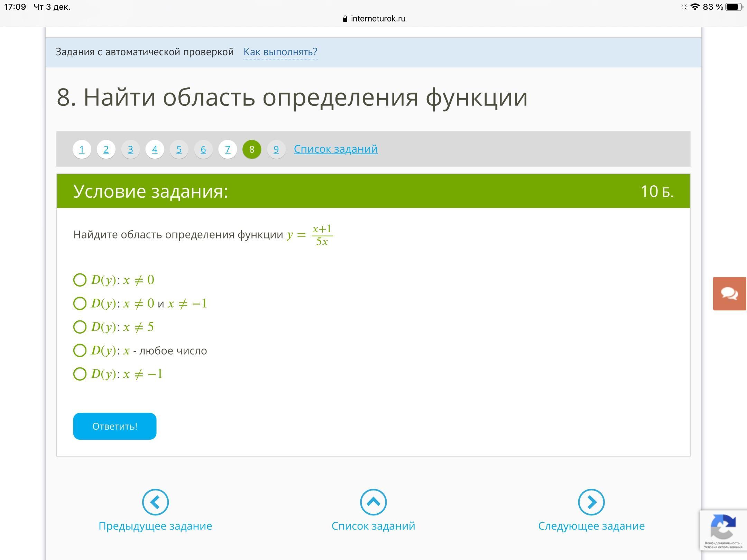The image size is (747, 560).
Task: Choose option x - любое число
Action: (80, 351)
